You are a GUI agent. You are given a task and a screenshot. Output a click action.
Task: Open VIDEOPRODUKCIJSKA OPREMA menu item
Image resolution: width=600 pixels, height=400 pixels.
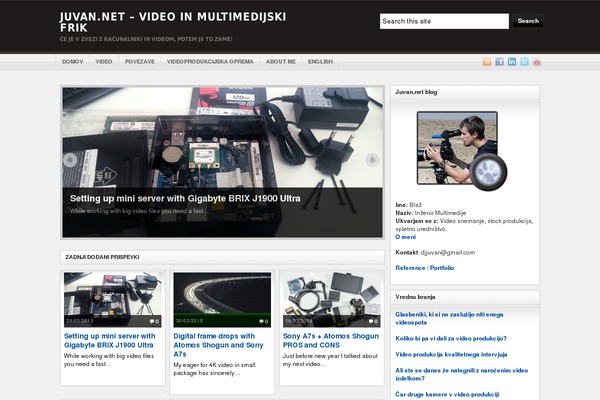click(x=210, y=62)
